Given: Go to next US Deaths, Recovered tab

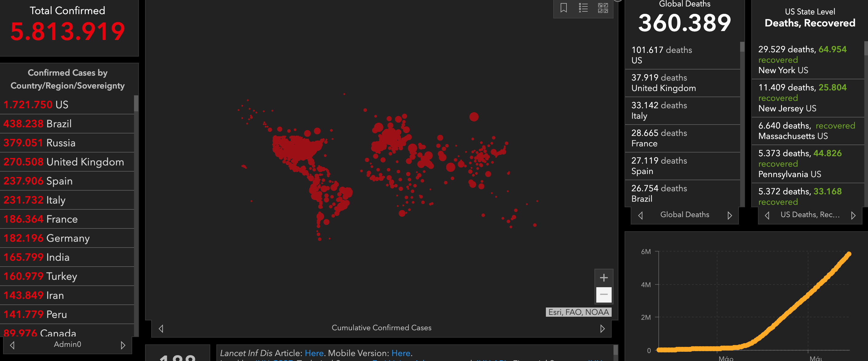Looking at the screenshot, I should 853,215.
